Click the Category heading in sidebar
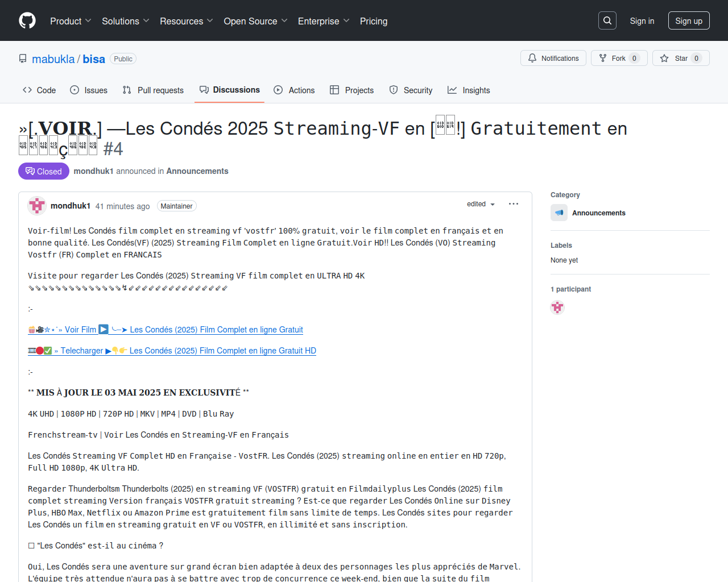 565,195
